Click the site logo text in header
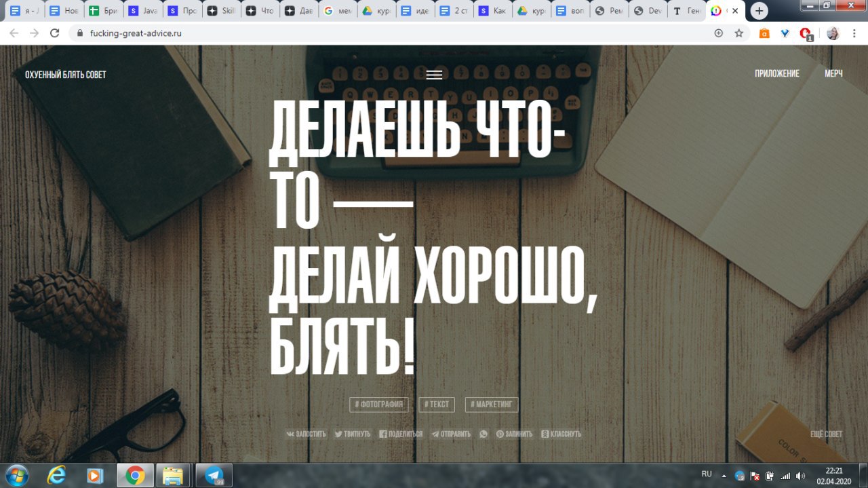The height and width of the screenshot is (488, 868). pos(66,75)
